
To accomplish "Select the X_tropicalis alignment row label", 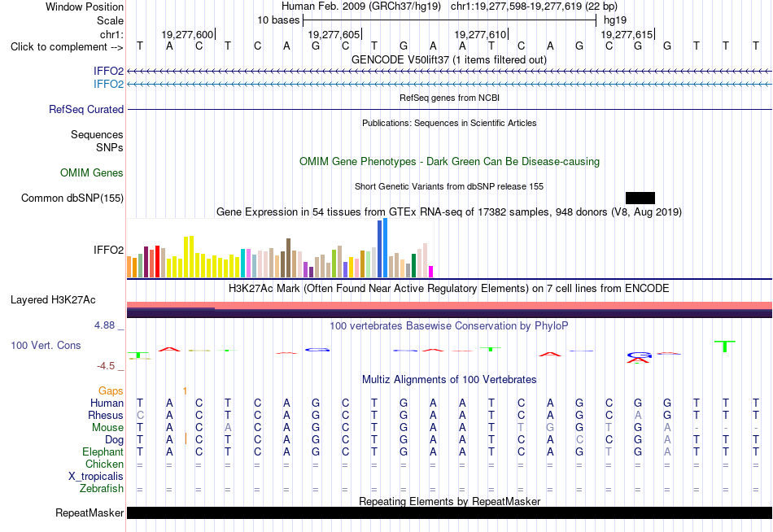I will [x=96, y=477].
